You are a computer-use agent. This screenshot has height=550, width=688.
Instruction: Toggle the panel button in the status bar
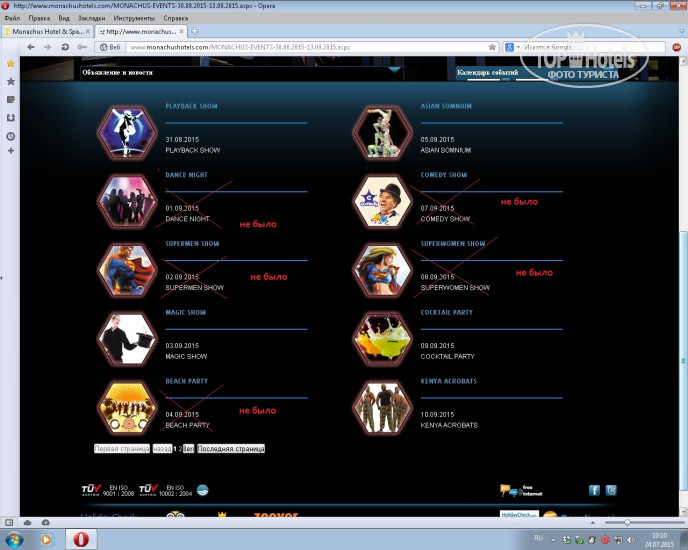tap(9, 522)
